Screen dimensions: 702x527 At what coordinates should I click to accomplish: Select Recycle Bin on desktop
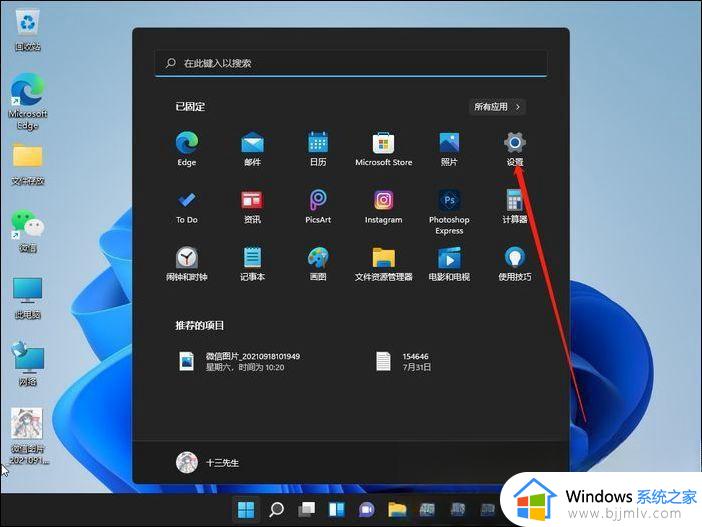[x=28, y=30]
